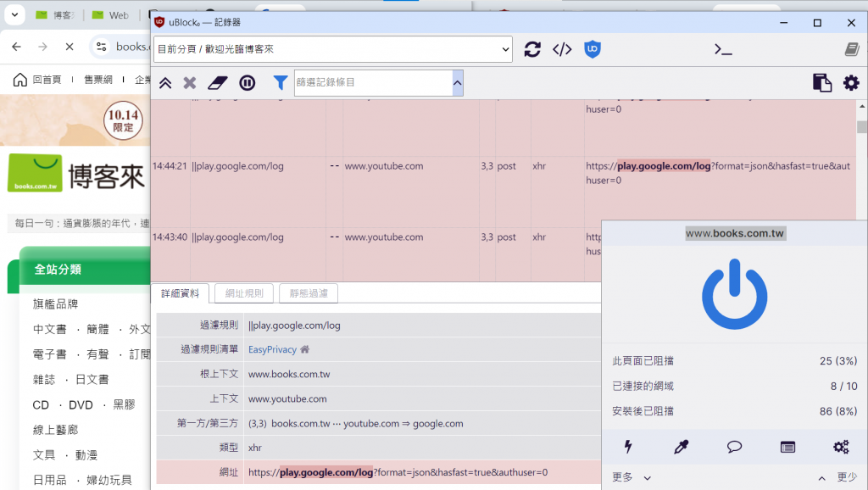This screenshot has height=490, width=868.
Task: Open the EasyPrivacy filter list link
Action: tap(272, 350)
